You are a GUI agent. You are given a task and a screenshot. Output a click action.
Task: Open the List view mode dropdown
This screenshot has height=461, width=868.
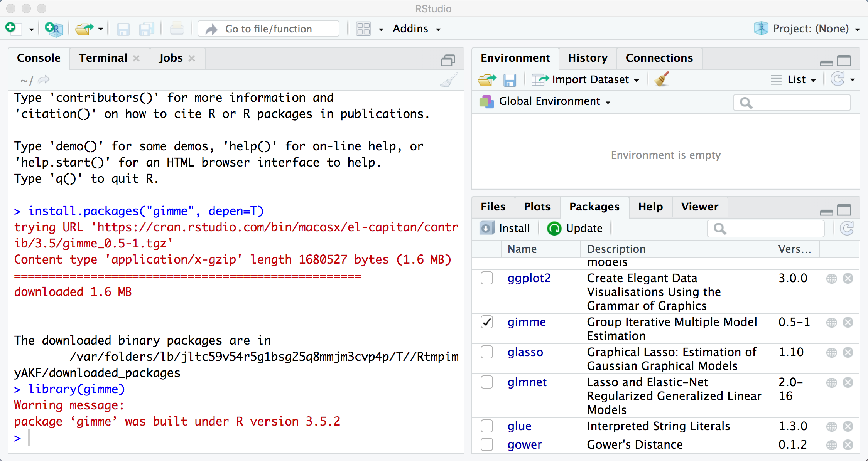click(794, 80)
